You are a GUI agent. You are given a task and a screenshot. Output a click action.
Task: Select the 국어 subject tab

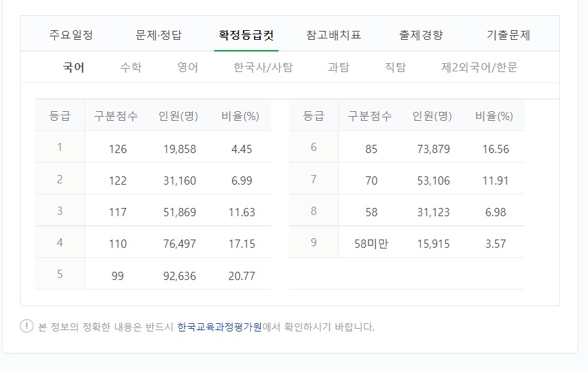[73, 67]
